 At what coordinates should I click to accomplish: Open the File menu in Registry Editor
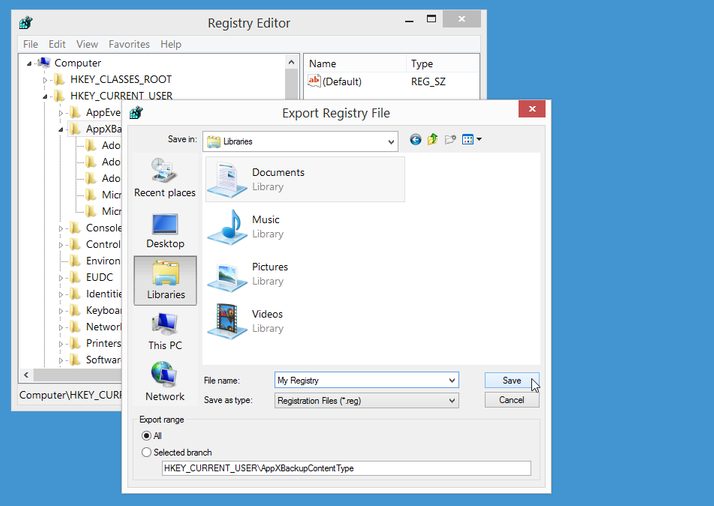(30, 44)
